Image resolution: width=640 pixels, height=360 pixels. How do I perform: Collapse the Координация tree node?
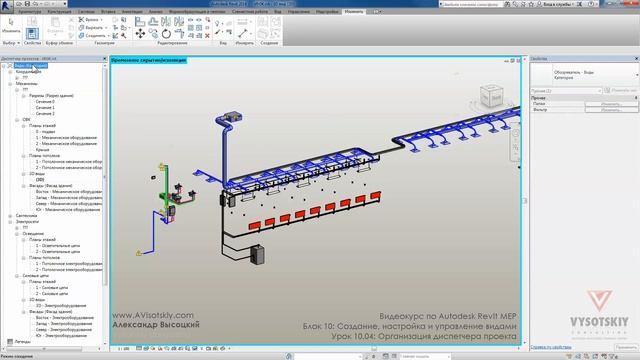(10, 72)
